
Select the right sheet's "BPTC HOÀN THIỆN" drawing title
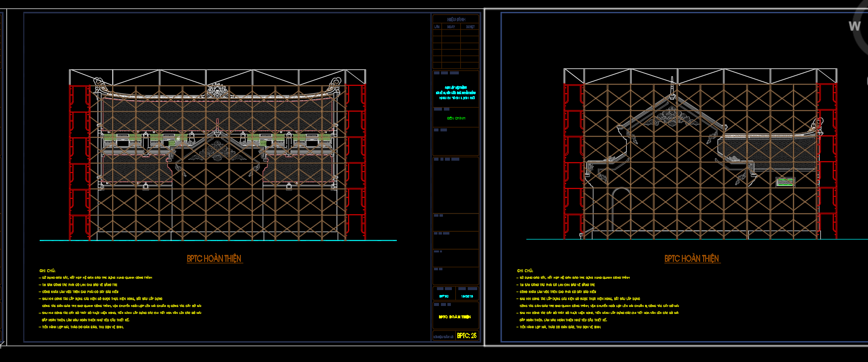692,258
